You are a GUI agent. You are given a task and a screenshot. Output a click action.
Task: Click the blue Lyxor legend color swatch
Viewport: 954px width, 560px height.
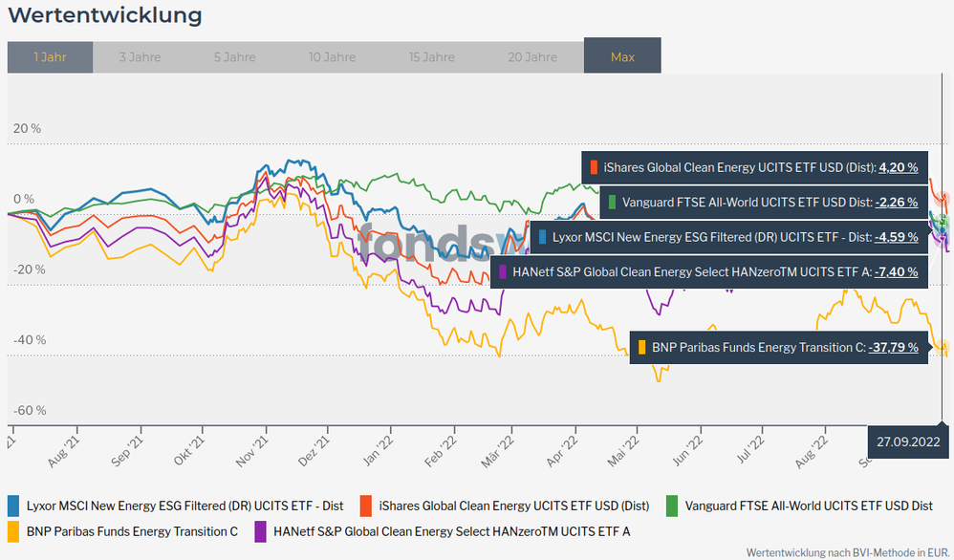pos(14,506)
